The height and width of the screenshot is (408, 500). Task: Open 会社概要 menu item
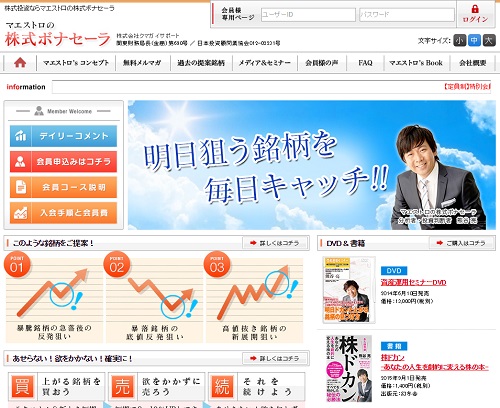pos(473,63)
